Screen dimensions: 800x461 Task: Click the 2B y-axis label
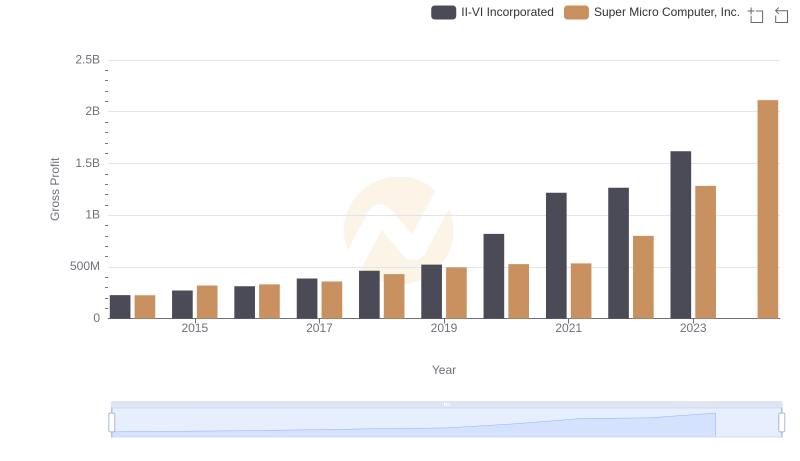point(93,111)
